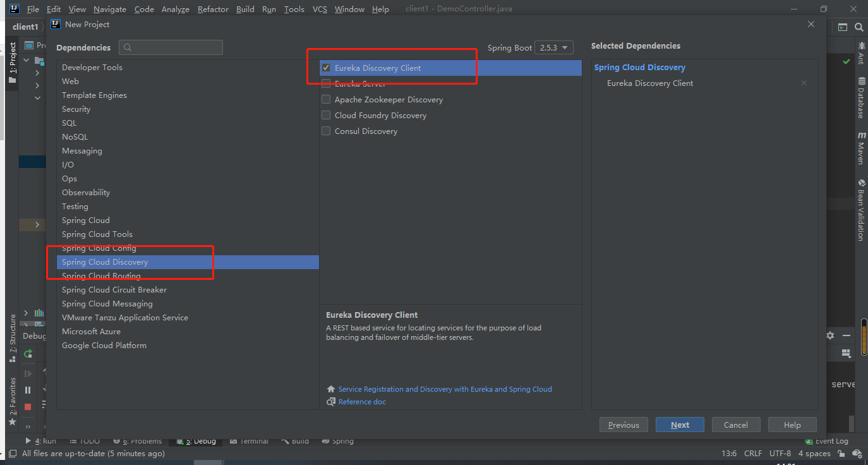
Task: Click UTF-8 encoding in status bar
Action: click(780, 454)
